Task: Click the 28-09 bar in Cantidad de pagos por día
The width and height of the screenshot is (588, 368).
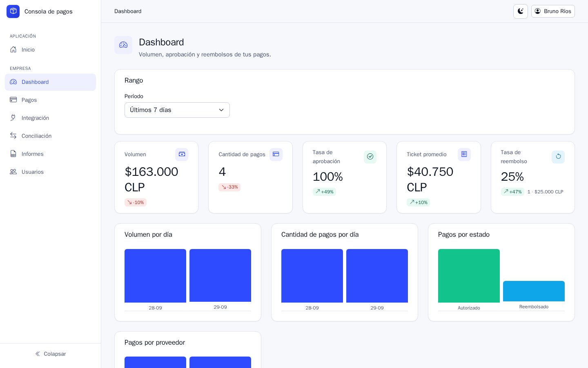Action: [312, 276]
